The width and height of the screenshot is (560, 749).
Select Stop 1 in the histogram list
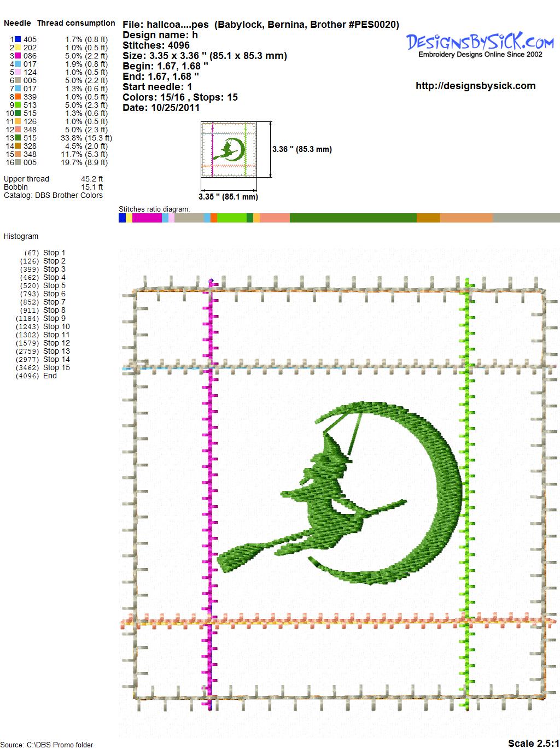pos(54,253)
